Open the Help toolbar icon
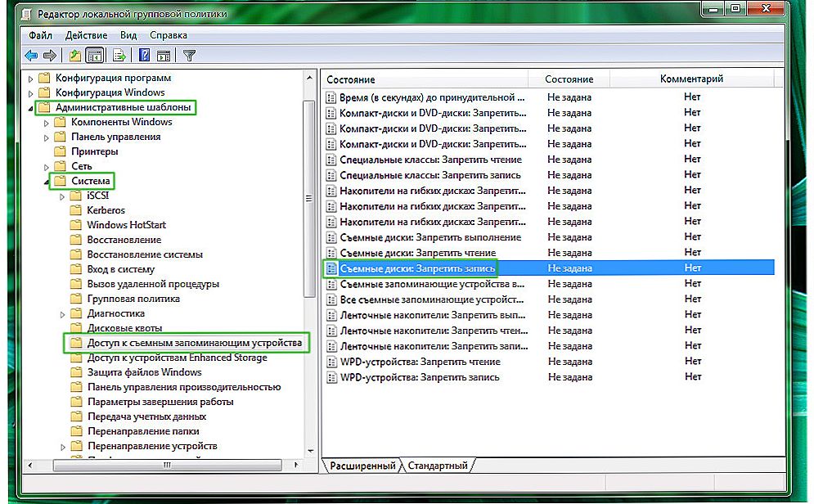This screenshot has width=814, height=504. point(145,55)
